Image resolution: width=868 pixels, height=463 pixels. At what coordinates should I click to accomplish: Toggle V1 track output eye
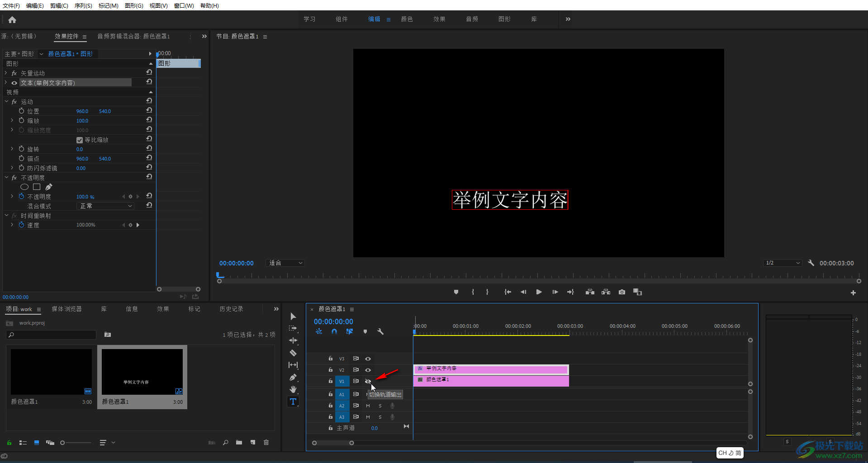(368, 381)
